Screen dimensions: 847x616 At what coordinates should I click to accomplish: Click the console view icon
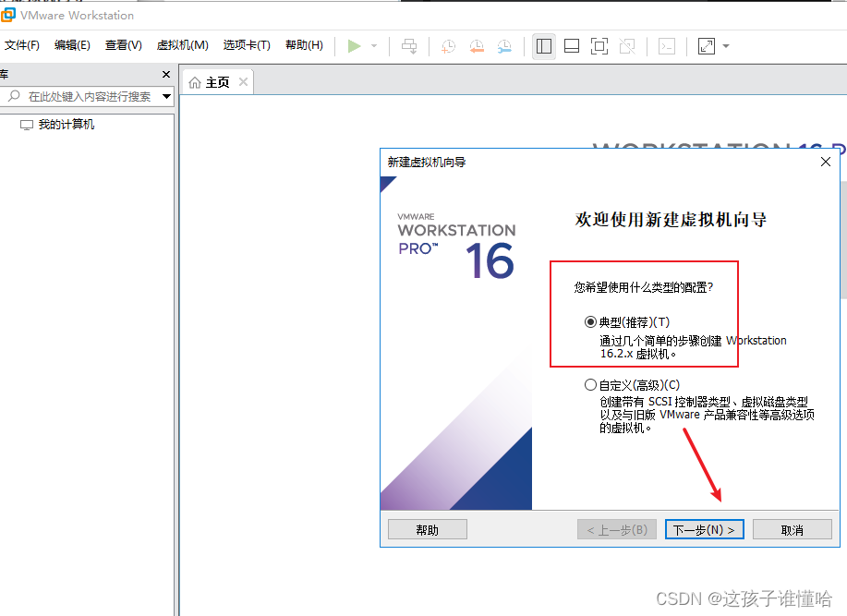coord(667,46)
